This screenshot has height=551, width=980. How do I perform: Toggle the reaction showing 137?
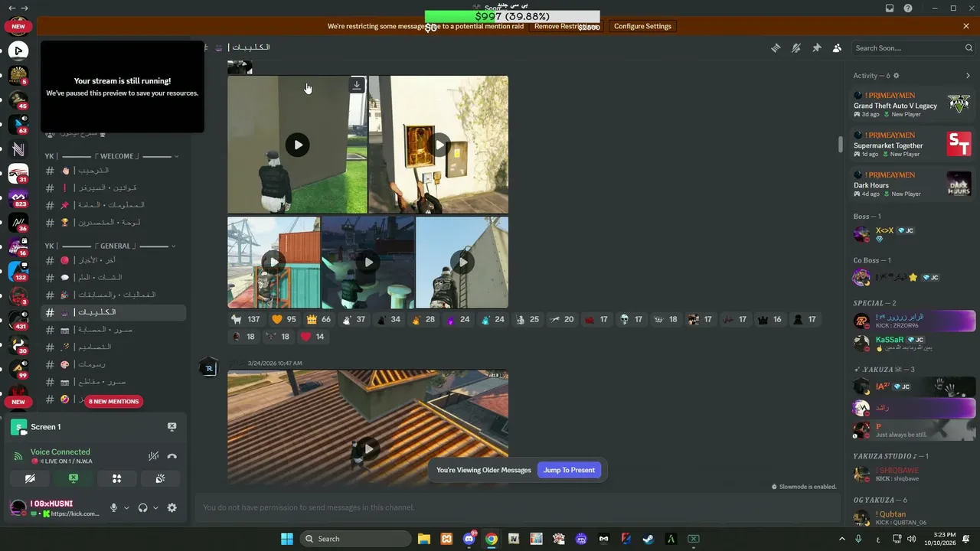[x=246, y=319]
